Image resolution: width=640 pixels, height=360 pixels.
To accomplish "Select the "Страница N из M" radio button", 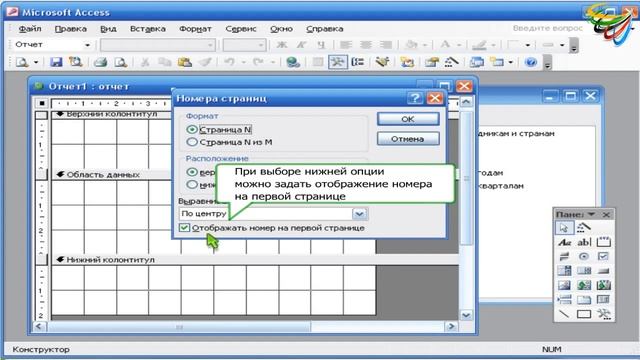I will point(192,142).
